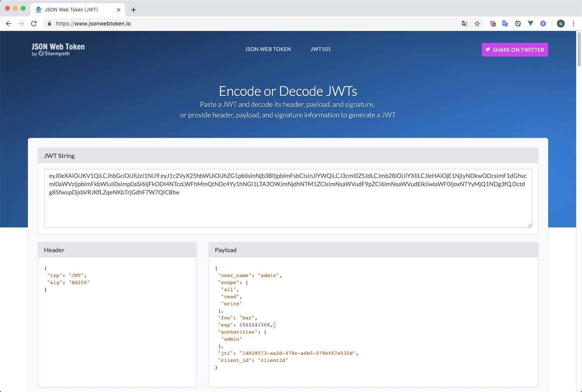Open the JSON WEB TOKEN nav link
The image size is (582, 392).
click(x=268, y=49)
